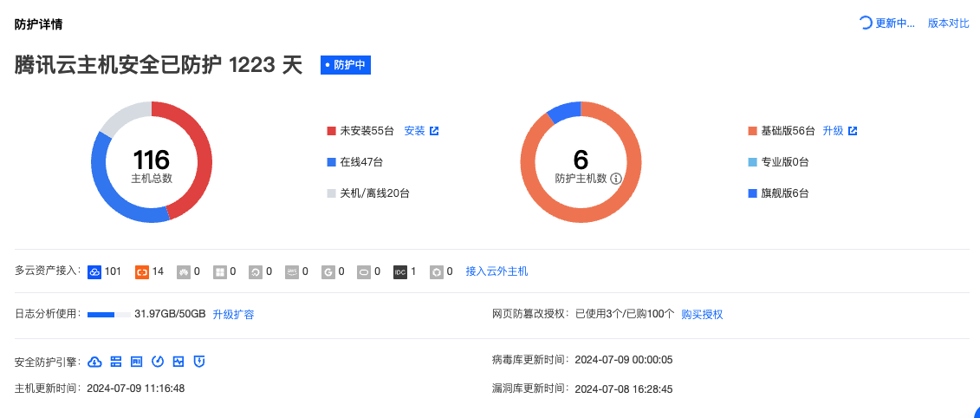The image size is (980, 418).
Task: Click the orange 基础版 legend swatch
Action: (752, 131)
